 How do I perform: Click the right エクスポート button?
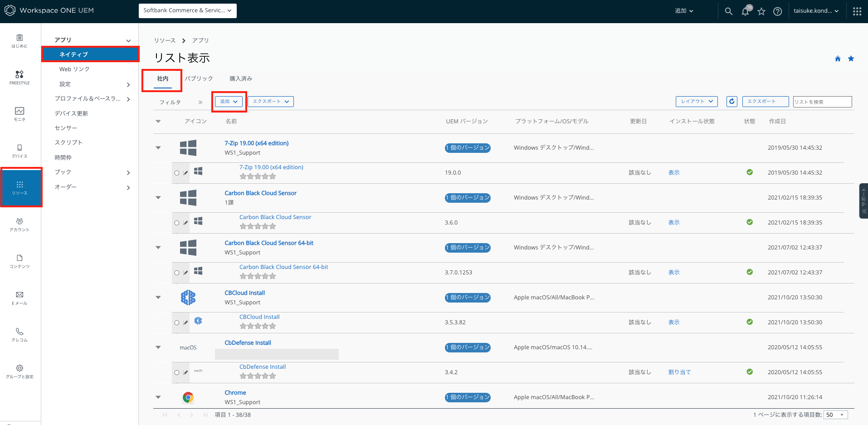tap(766, 102)
